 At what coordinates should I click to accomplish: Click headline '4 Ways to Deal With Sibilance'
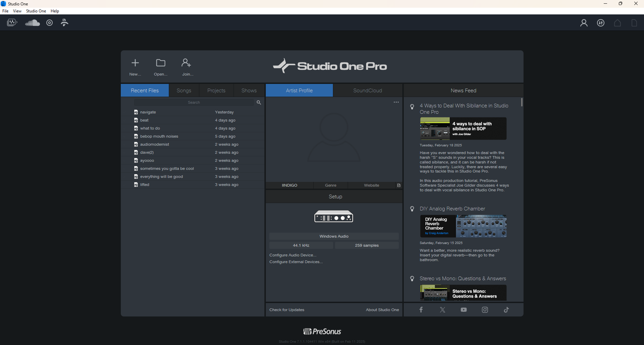click(x=464, y=109)
